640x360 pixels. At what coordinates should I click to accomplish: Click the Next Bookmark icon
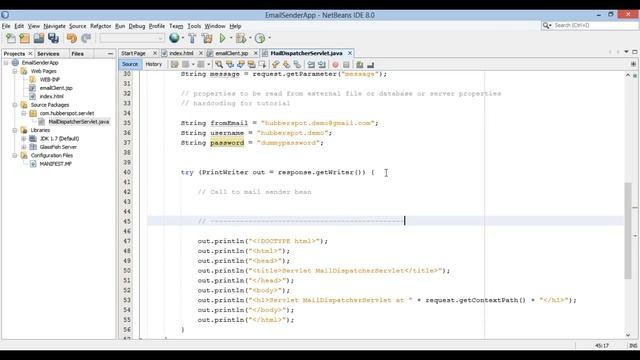pyautogui.click(x=287, y=64)
